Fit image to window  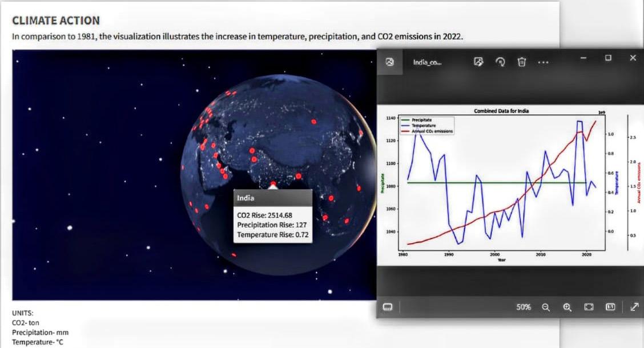coord(589,307)
